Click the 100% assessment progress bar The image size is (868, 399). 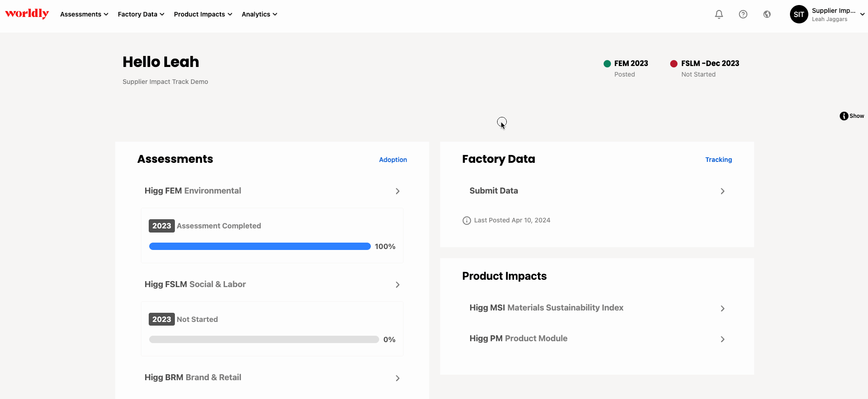[x=260, y=246]
